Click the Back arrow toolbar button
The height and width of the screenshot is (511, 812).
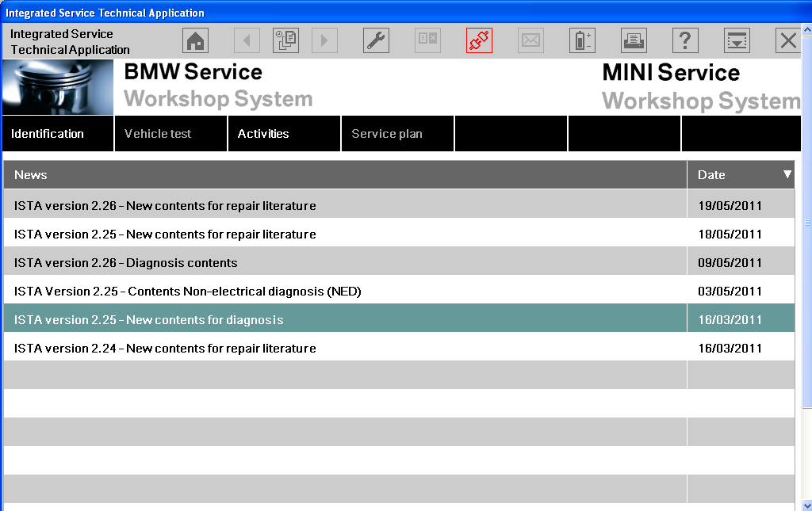[247, 40]
